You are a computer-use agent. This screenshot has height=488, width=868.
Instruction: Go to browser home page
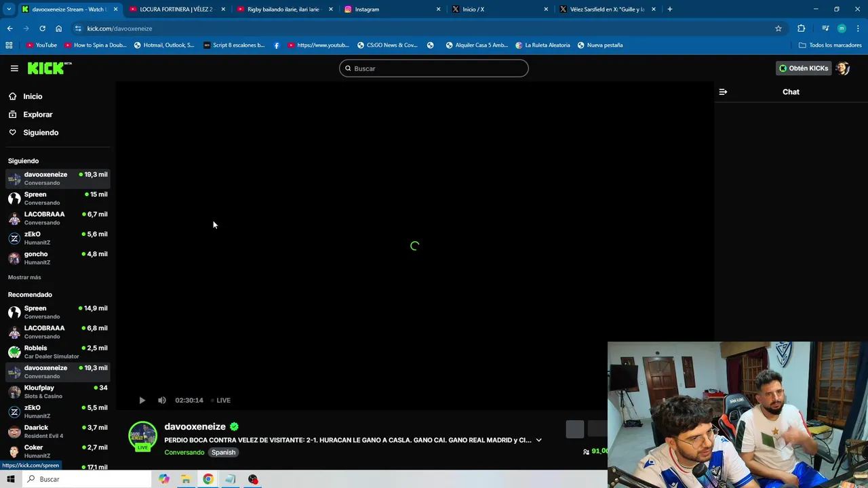58,28
